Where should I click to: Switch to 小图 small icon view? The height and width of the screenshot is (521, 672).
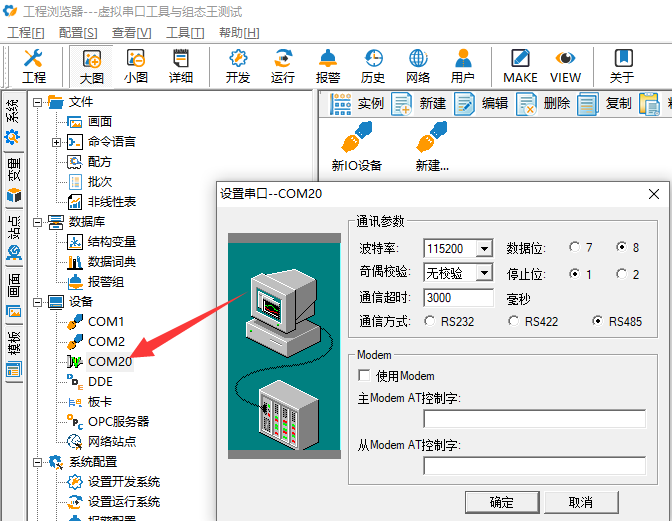click(x=136, y=66)
